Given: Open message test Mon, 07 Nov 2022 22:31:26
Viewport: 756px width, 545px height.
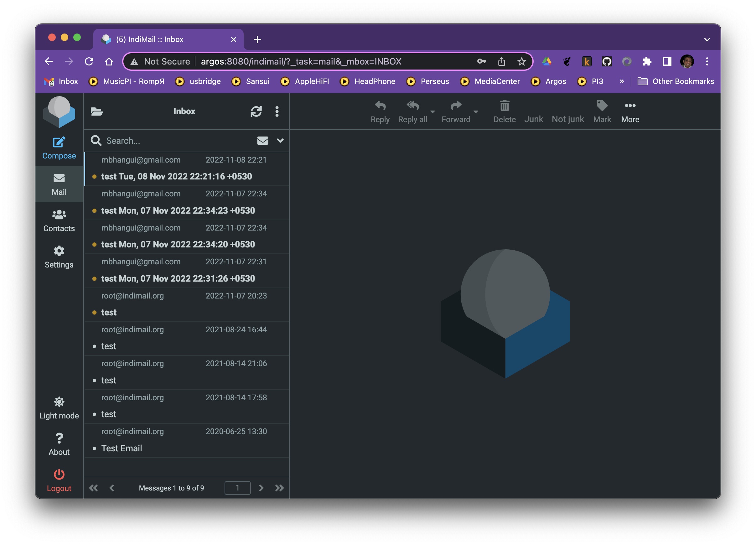Looking at the screenshot, I should coord(187,271).
